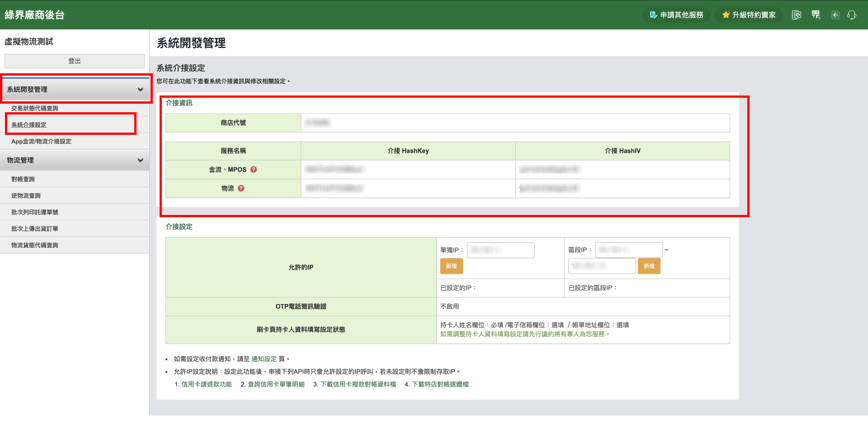Follow the 通知設定 link

264,359
